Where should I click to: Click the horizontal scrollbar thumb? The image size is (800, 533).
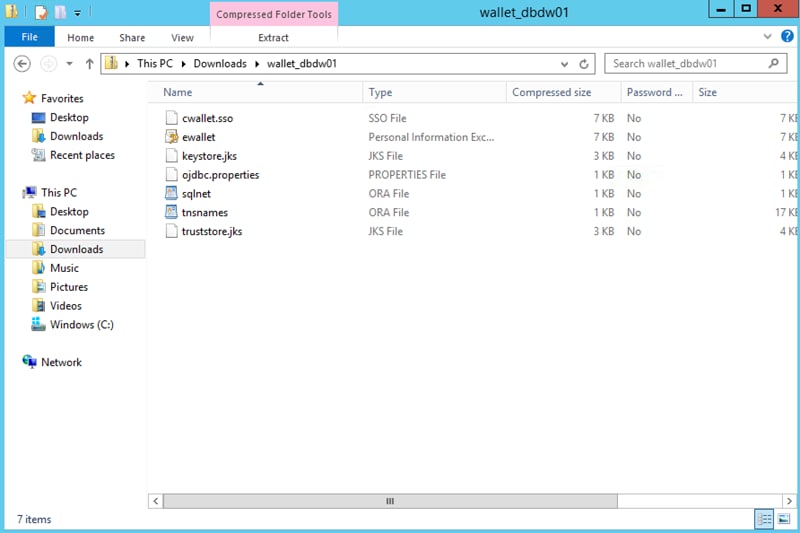pyautogui.click(x=390, y=501)
